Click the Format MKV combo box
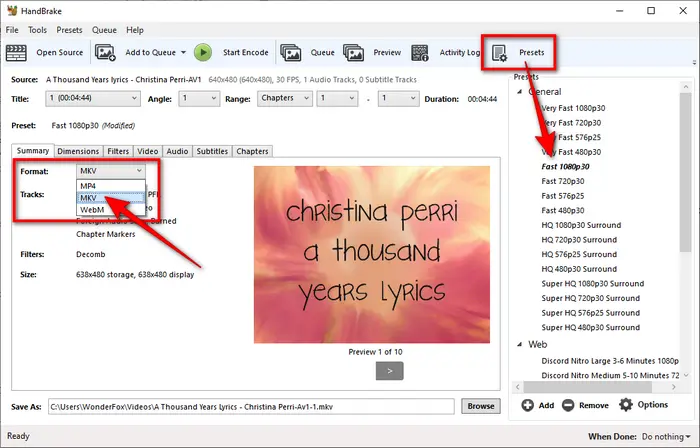 coord(111,171)
